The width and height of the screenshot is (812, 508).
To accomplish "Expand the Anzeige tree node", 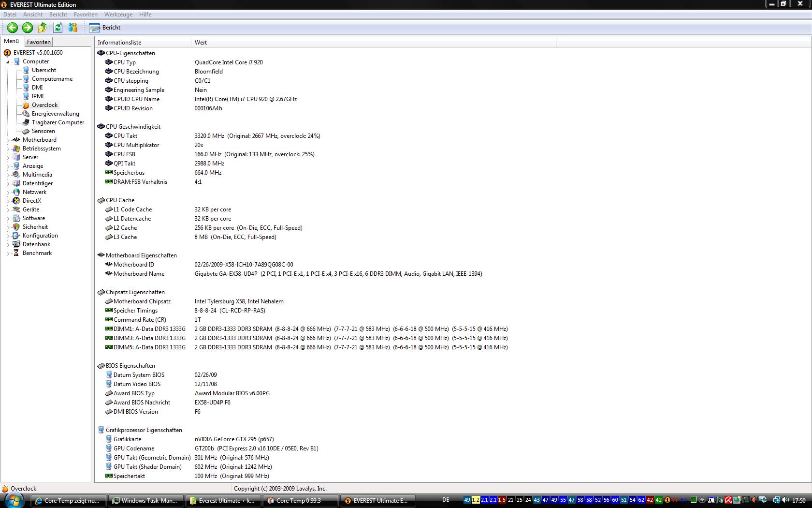I will (8, 166).
